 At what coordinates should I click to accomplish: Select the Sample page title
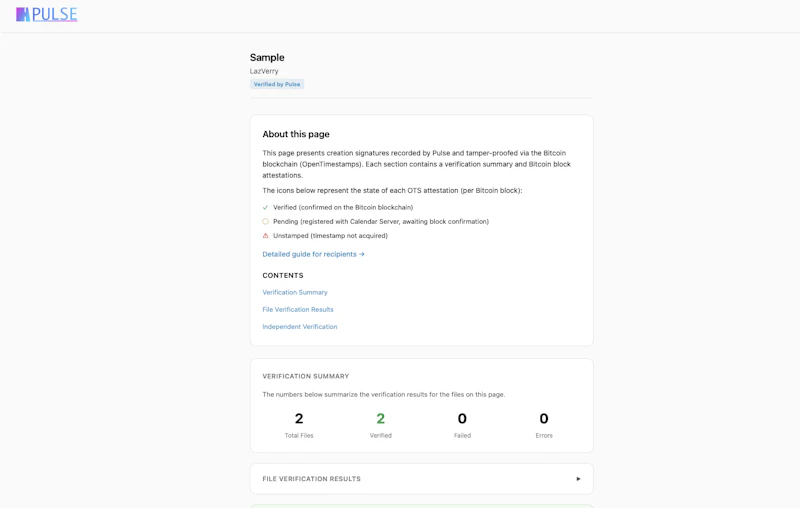click(x=267, y=58)
